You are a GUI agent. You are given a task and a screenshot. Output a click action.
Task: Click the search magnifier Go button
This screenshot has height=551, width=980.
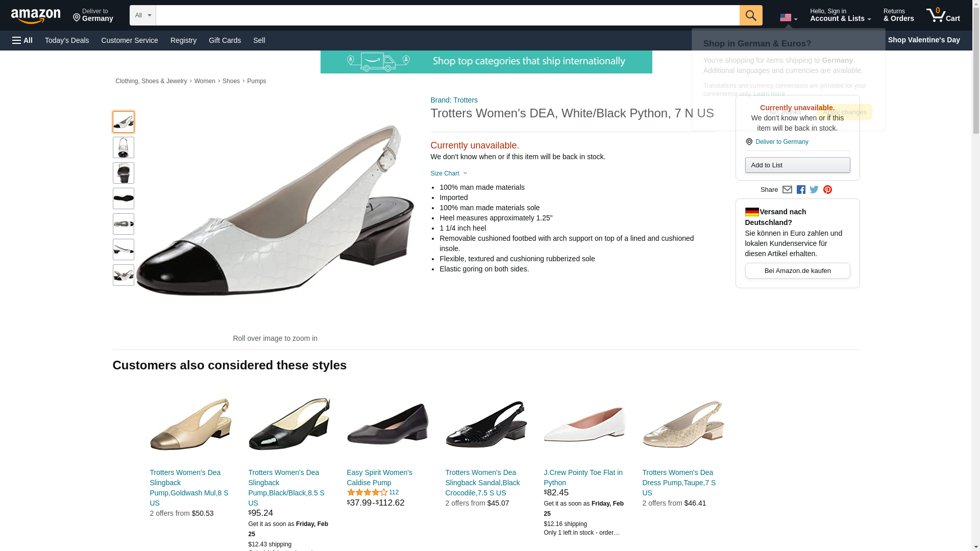click(x=750, y=15)
